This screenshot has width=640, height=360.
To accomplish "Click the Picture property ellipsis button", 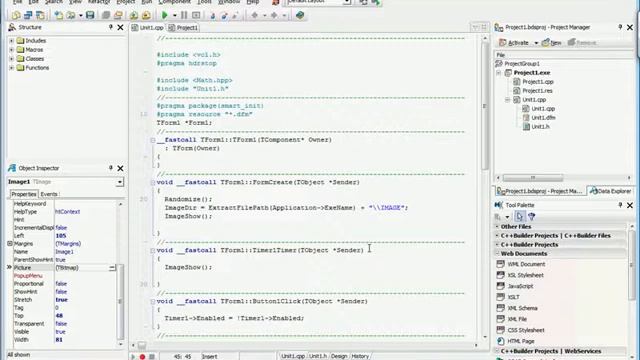I will [112, 268].
